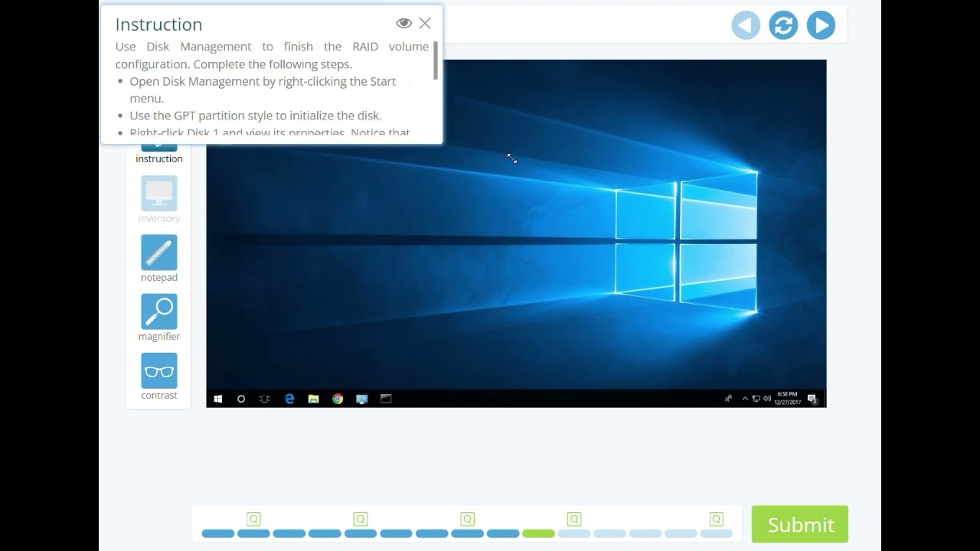The width and height of the screenshot is (980, 551).
Task: Open Task View from the taskbar
Action: coord(265,399)
